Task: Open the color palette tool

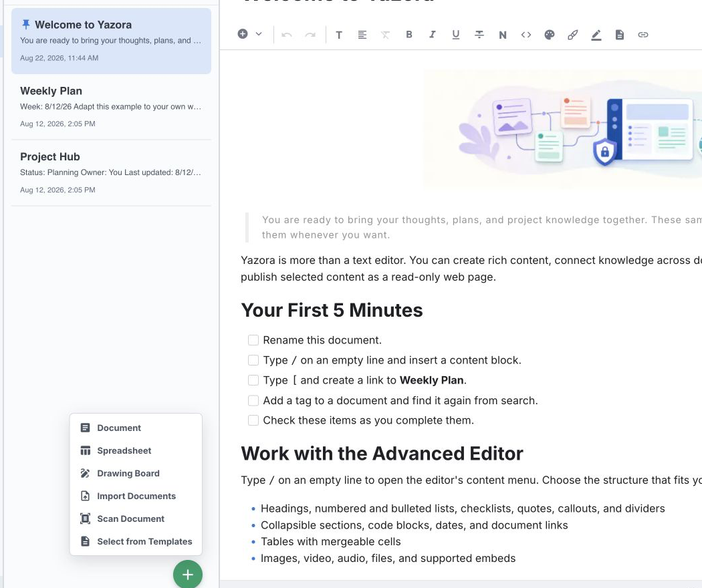Action: 550,35
